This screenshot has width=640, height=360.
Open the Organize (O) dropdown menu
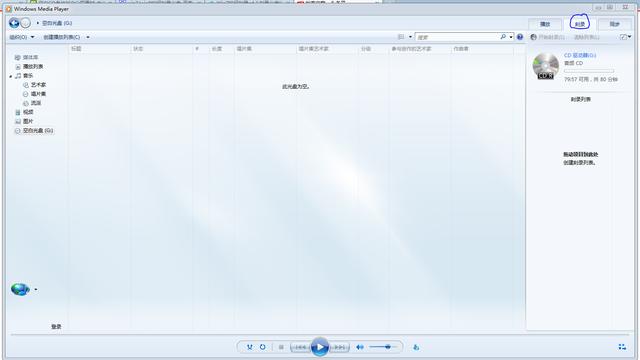pos(22,37)
